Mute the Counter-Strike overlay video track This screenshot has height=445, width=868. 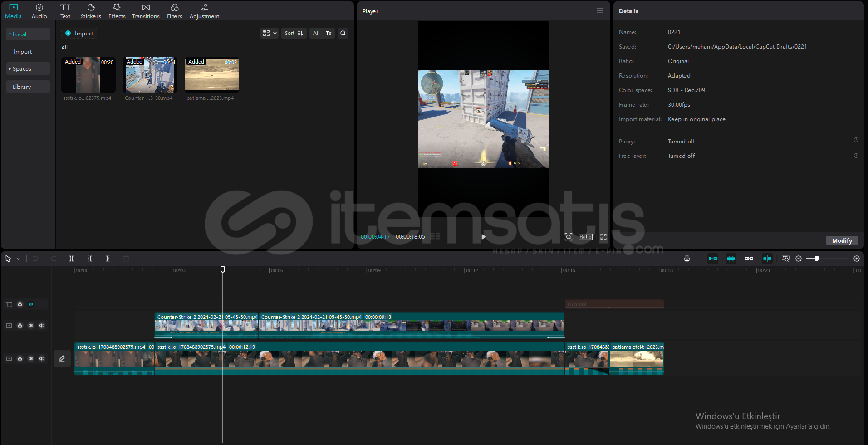click(x=42, y=325)
